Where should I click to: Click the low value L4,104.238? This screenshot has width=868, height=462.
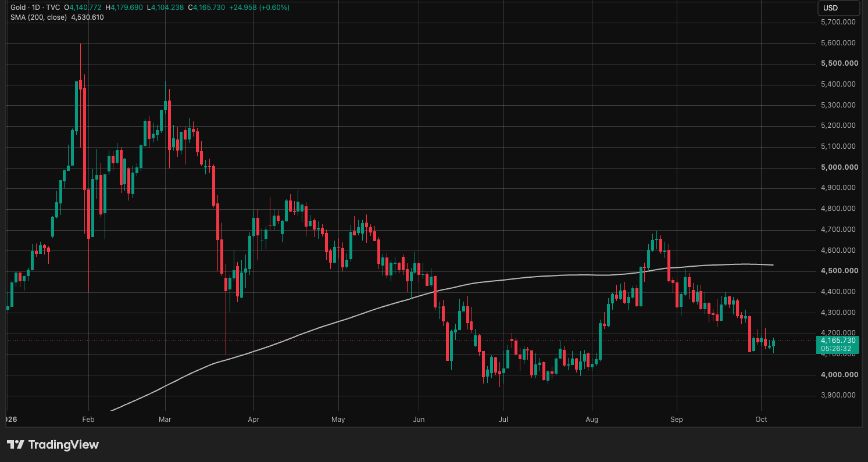point(165,8)
